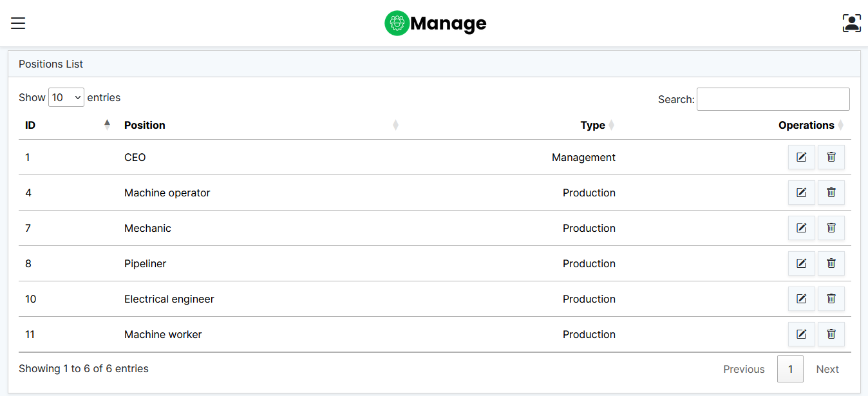Viewport: 868px width, 396px height.
Task: Open the hamburger navigation menu
Action: pos(18,24)
